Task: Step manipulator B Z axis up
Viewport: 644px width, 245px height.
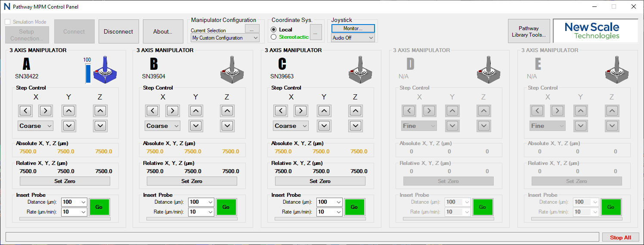Action: pos(227,111)
